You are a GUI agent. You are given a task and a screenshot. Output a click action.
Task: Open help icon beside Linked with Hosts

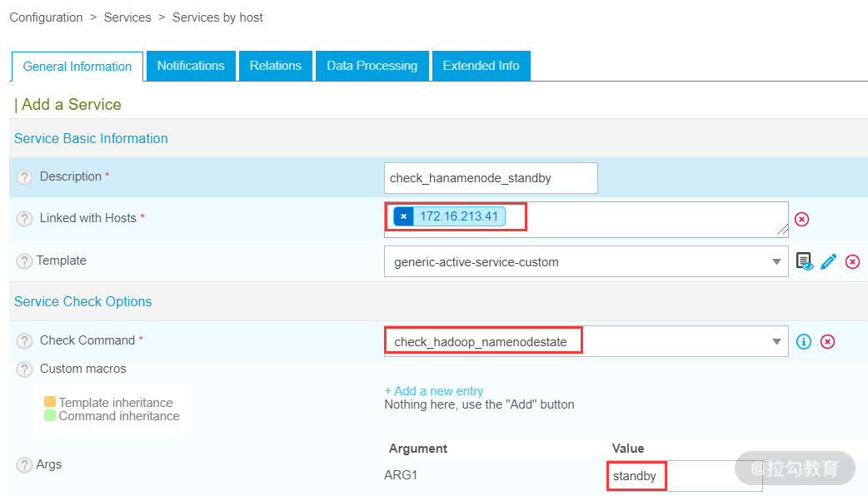[x=24, y=218]
